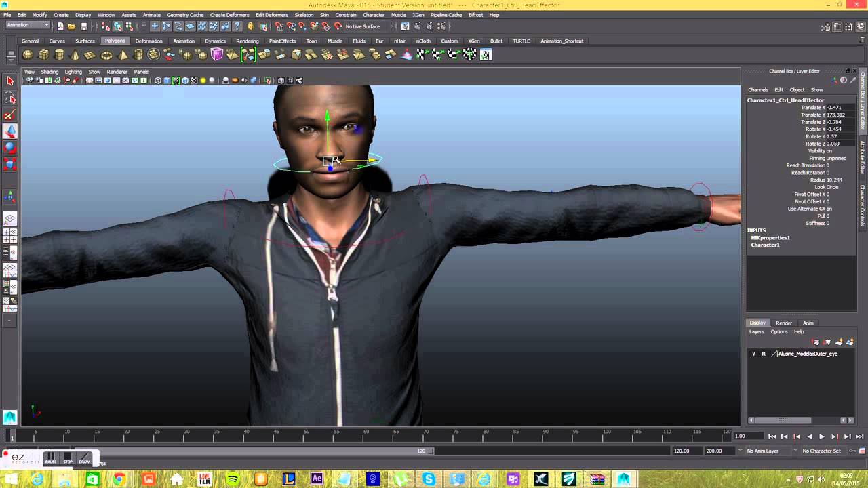The height and width of the screenshot is (488, 868).
Task: Create a polygon cylinder from the shelf
Action: point(59,55)
